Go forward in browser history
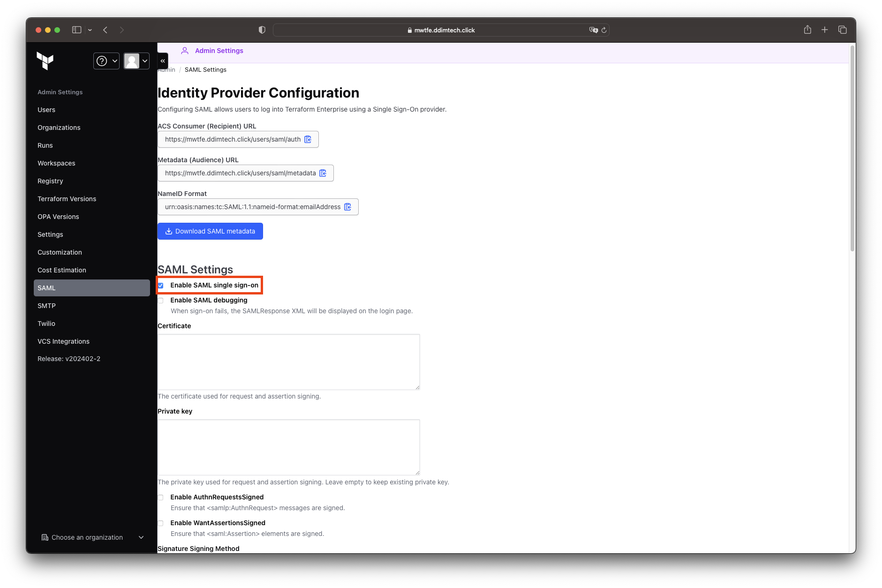Viewport: 882px width, 588px height. pos(122,30)
